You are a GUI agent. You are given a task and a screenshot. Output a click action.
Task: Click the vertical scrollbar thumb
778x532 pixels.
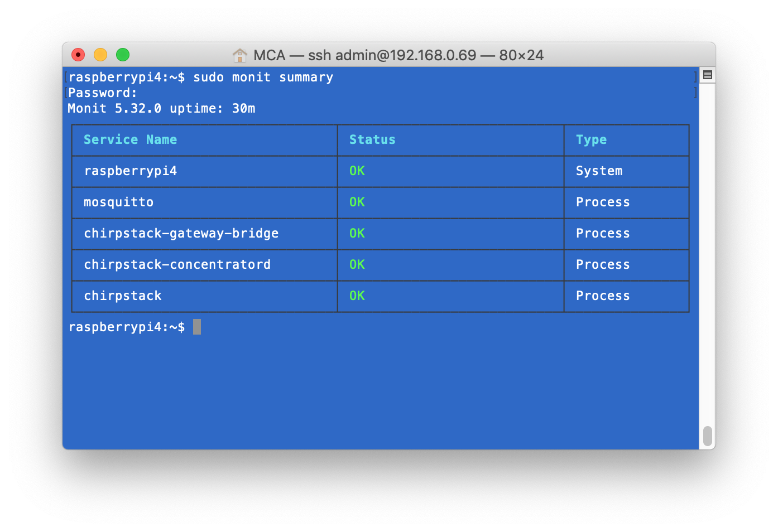click(x=708, y=436)
